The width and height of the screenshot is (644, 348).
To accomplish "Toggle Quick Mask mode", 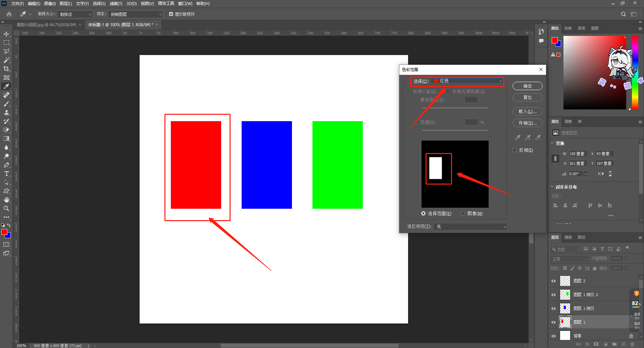I will pyautogui.click(x=6, y=245).
